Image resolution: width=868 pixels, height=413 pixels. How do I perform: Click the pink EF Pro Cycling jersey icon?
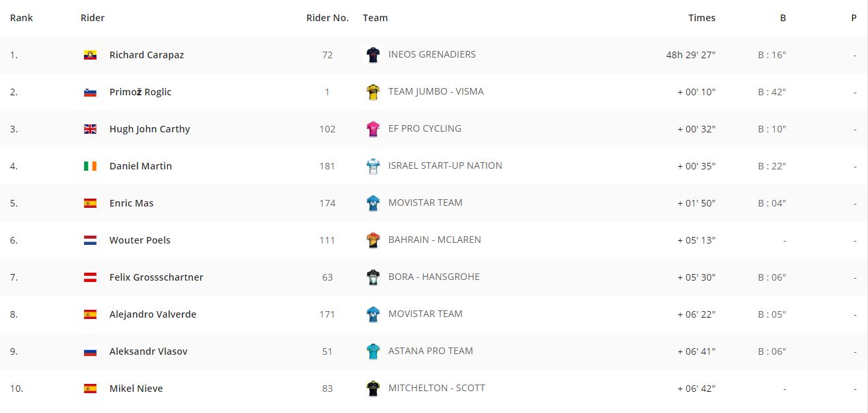374,129
